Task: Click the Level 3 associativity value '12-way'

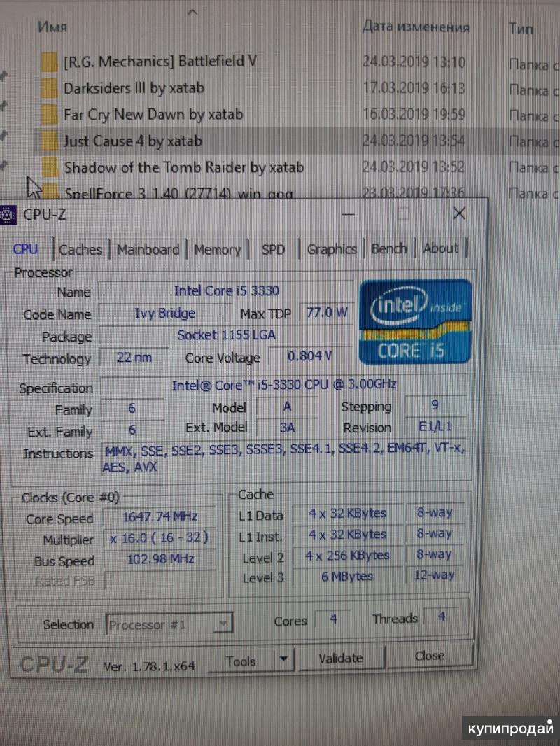Action: coord(435,575)
